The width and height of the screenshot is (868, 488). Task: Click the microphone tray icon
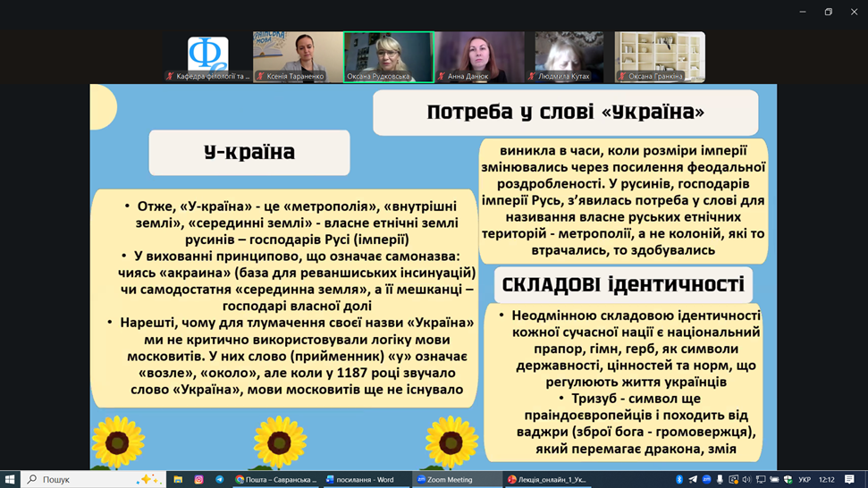click(x=720, y=480)
